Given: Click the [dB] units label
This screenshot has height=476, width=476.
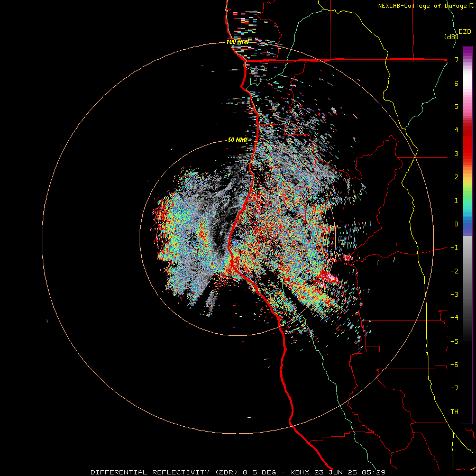Looking at the screenshot, I should click(x=452, y=36).
